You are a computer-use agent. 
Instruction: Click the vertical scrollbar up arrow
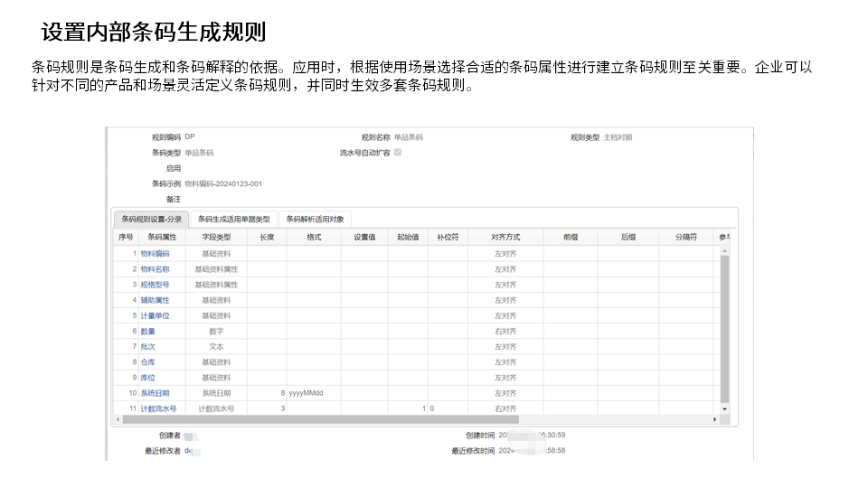coord(724,251)
